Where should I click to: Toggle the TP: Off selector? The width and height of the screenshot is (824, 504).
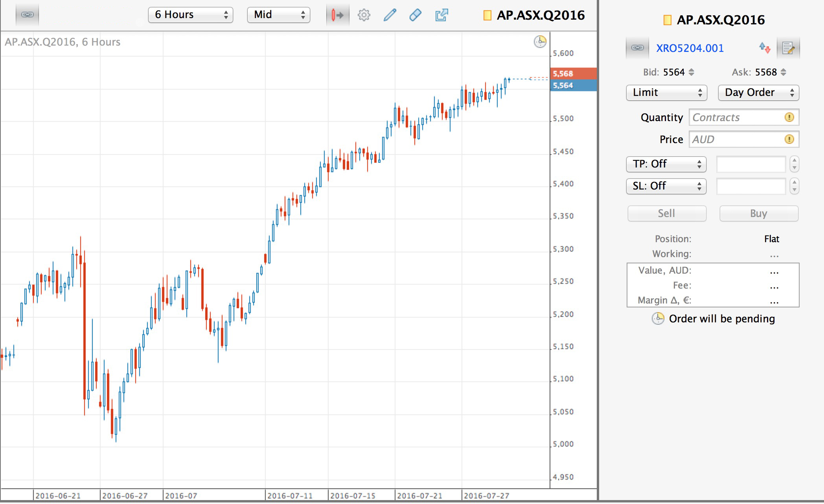[666, 164]
